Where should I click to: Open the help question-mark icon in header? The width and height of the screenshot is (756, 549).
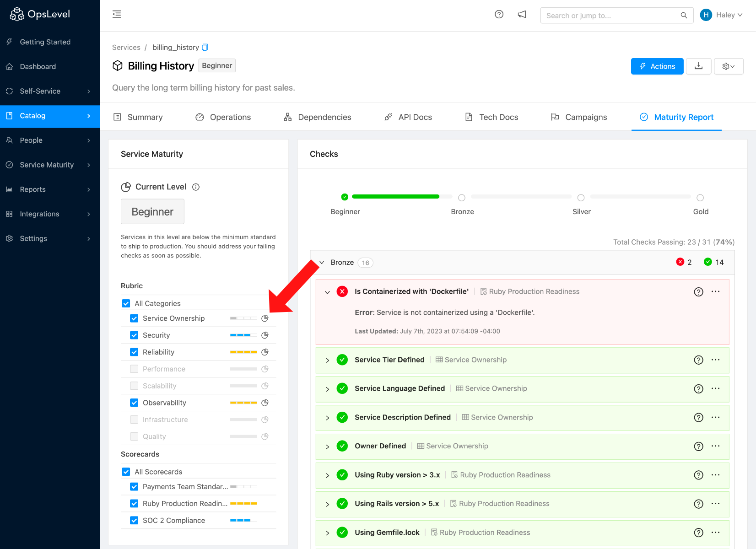pyautogui.click(x=499, y=14)
